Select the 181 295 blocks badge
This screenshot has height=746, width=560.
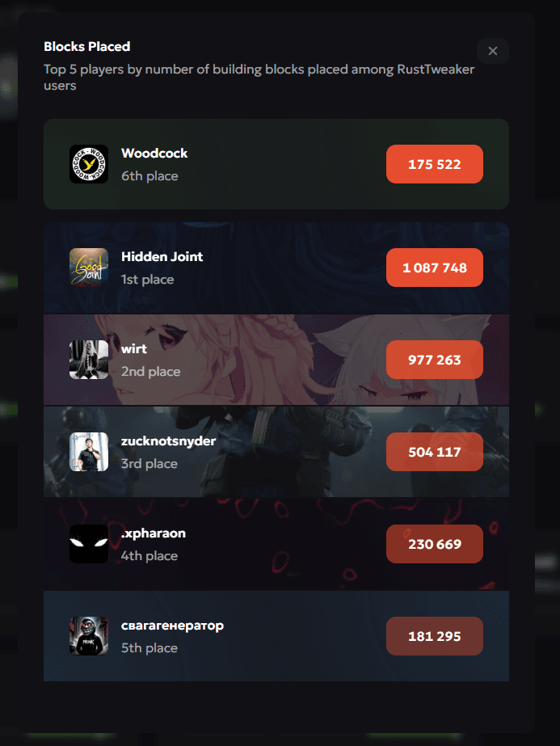pyautogui.click(x=435, y=636)
